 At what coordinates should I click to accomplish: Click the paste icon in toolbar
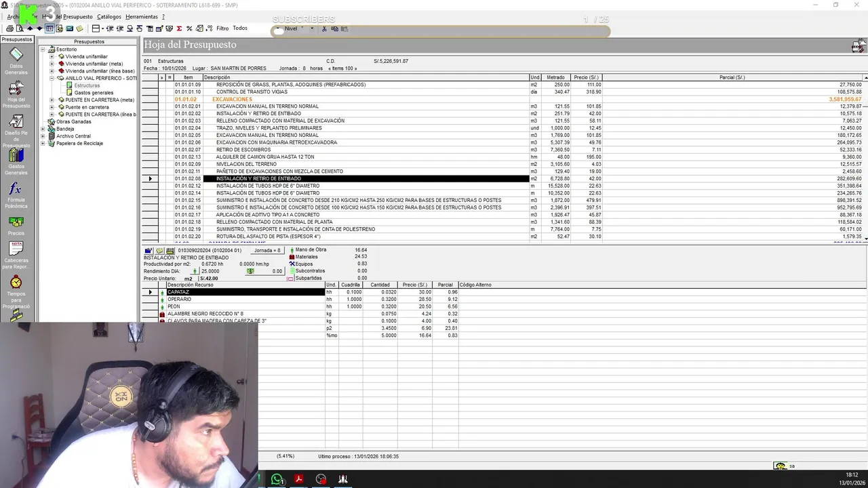click(344, 28)
